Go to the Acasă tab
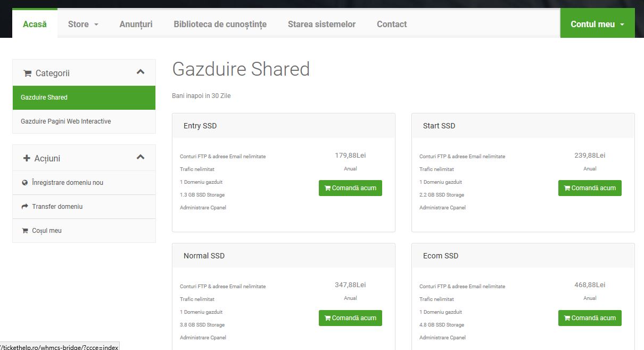 coord(35,24)
